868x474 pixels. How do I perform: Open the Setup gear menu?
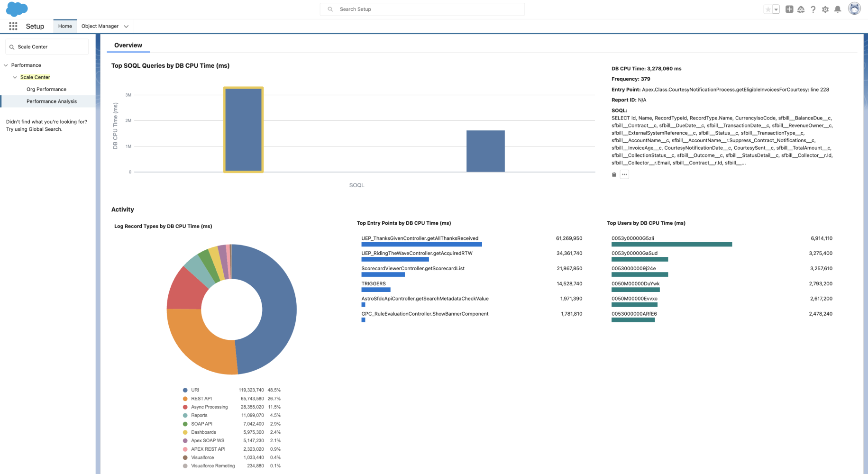(825, 9)
